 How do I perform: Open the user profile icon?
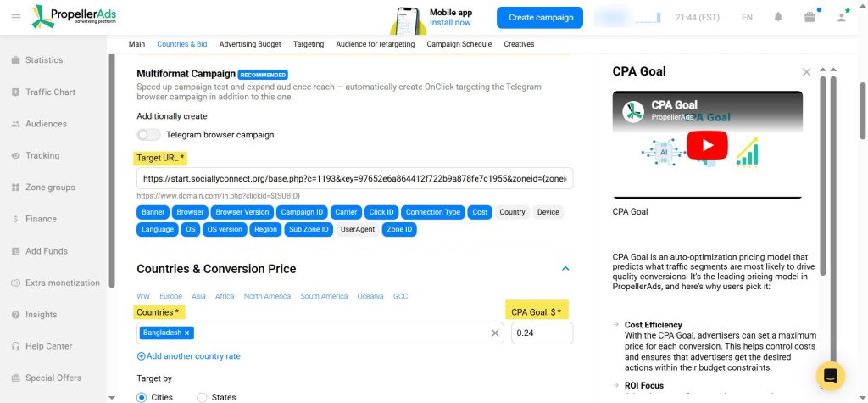[842, 17]
